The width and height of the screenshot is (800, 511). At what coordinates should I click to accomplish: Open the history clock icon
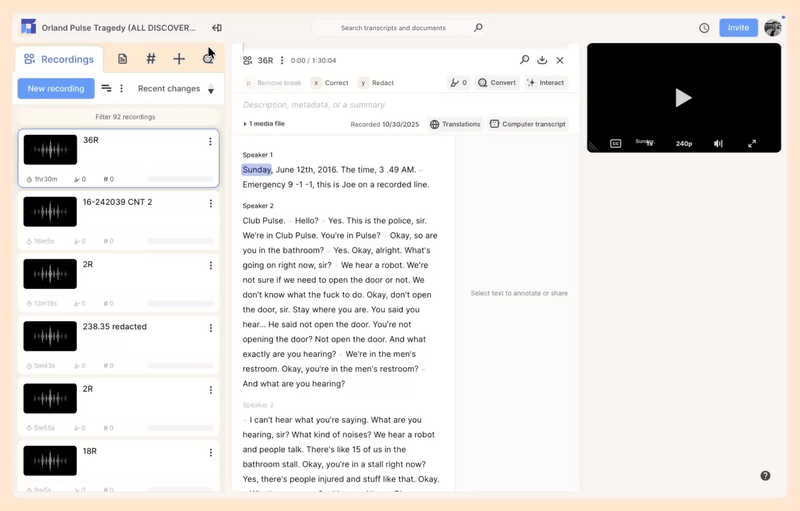click(x=704, y=28)
